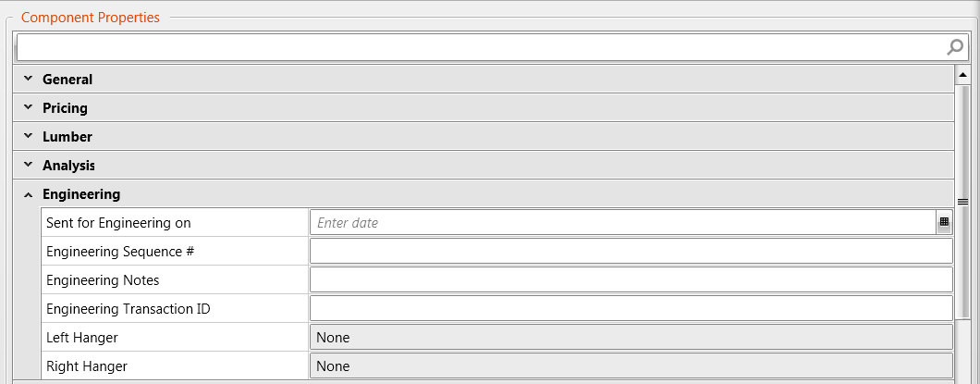The height and width of the screenshot is (384, 980).
Task: Expand the Pricing section chevron
Action: [x=28, y=107]
